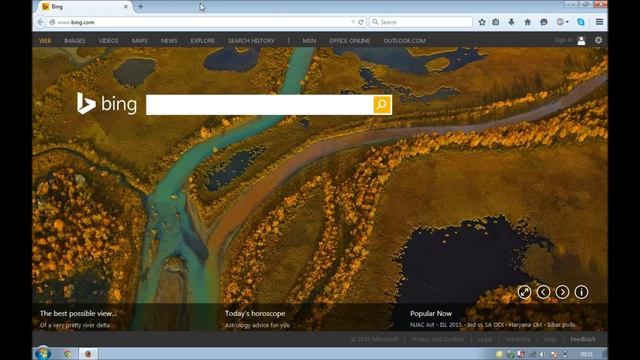Open the Chrome taskbar icon
Viewport: 640px width, 360px height.
[68, 353]
